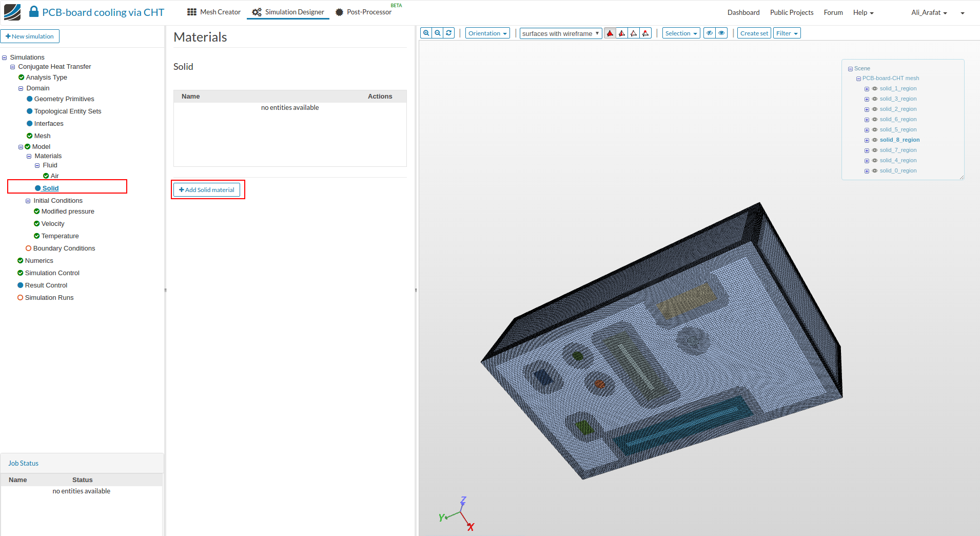Click the Air material green check icon
The width and height of the screenshot is (980, 536).
46,176
